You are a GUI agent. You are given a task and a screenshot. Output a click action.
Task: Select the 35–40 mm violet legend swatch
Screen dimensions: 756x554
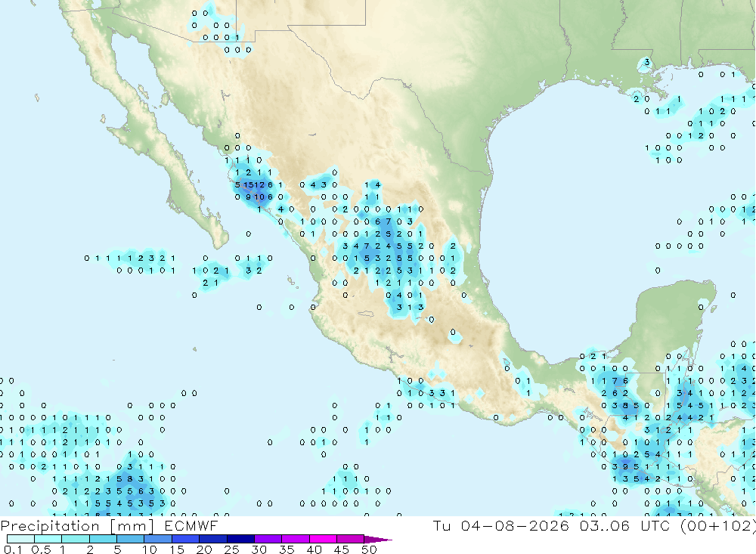click(x=296, y=539)
